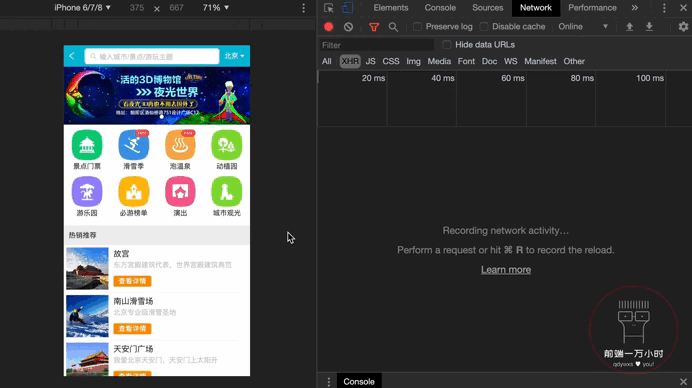Click the mobile page search input box

tap(152, 56)
